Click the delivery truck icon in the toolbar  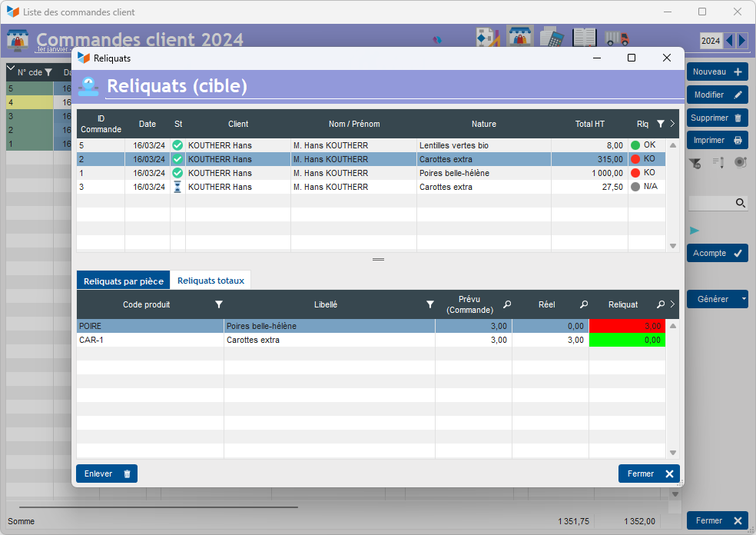(x=616, y=38)
